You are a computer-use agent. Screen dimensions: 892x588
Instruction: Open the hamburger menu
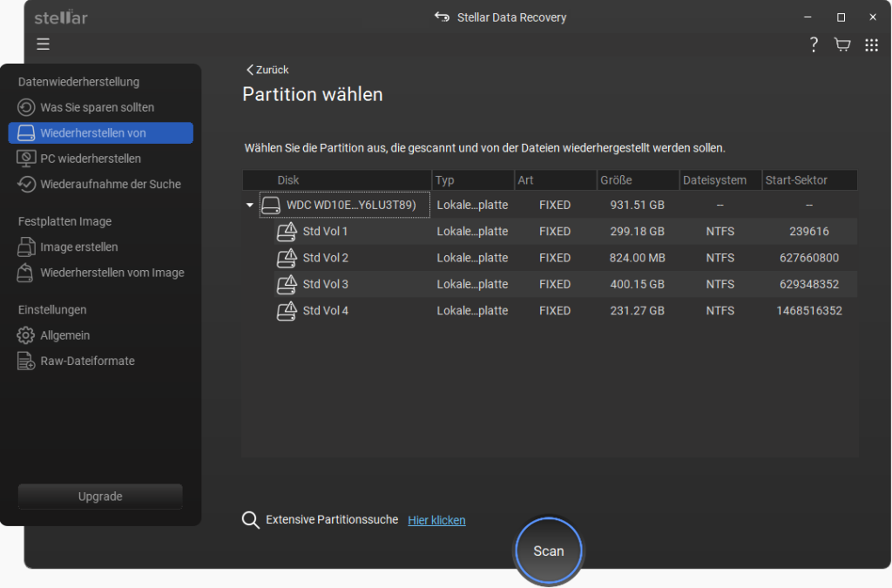click(x=43, y=44)
